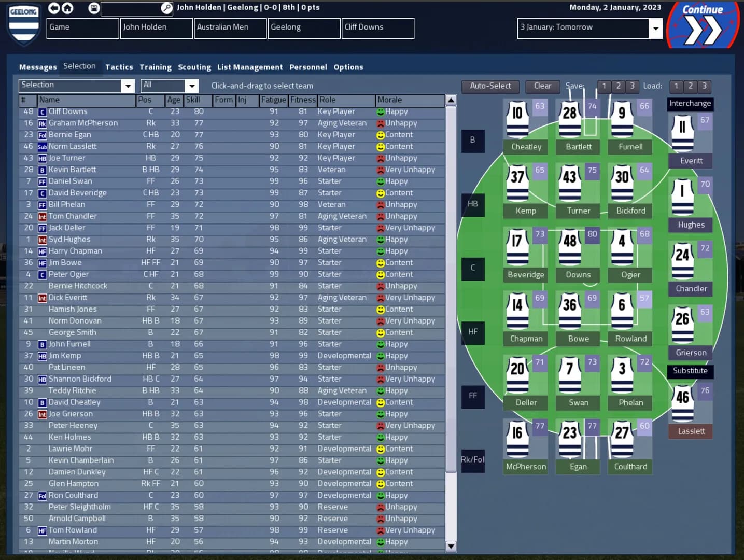Switch to the Scouting tab

[194, 67]
